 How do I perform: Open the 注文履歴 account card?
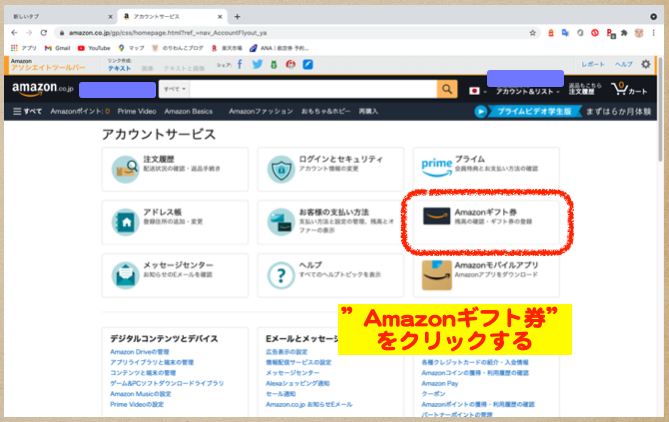point(175,169)
